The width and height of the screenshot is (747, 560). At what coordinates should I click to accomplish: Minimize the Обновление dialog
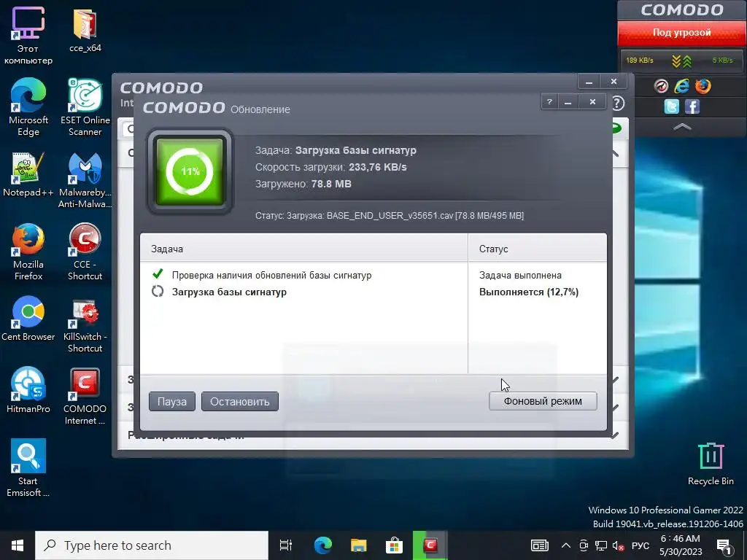tap(568, 102)
